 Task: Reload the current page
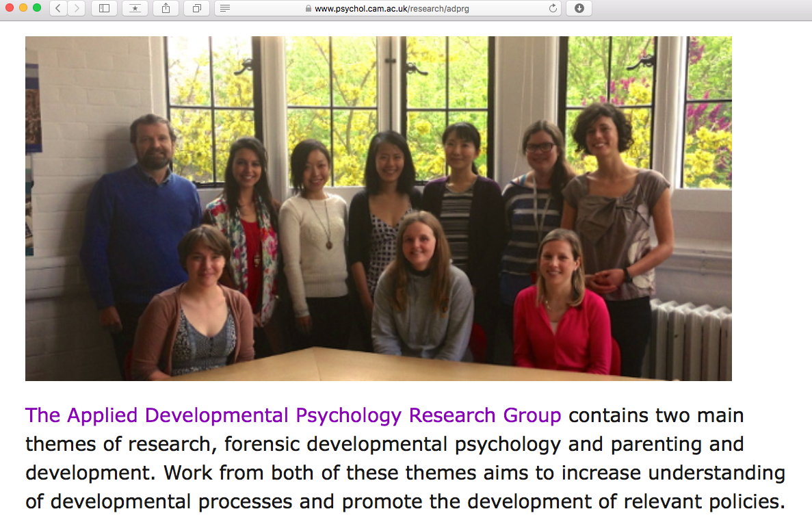pos(553,8)
